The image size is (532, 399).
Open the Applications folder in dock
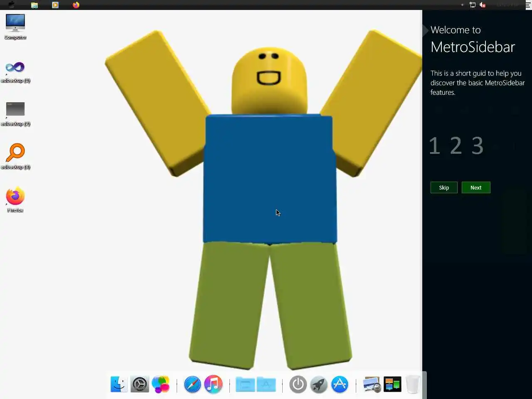(266, 384)
